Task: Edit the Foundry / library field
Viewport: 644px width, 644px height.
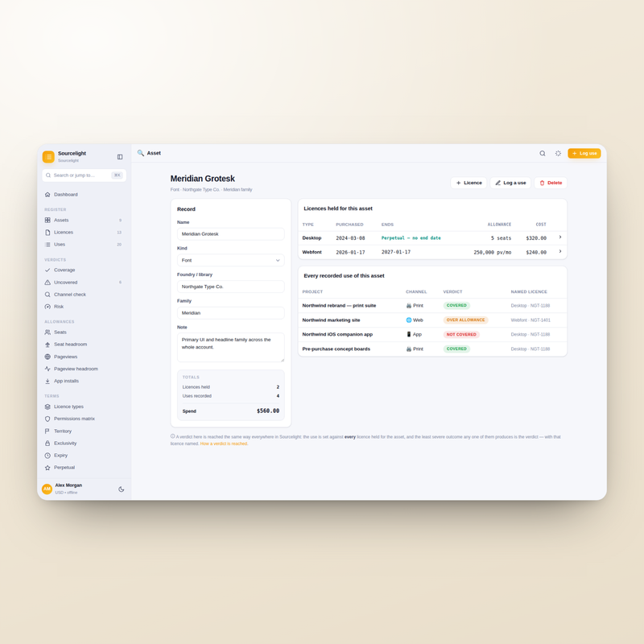Action: coord(230,287)
